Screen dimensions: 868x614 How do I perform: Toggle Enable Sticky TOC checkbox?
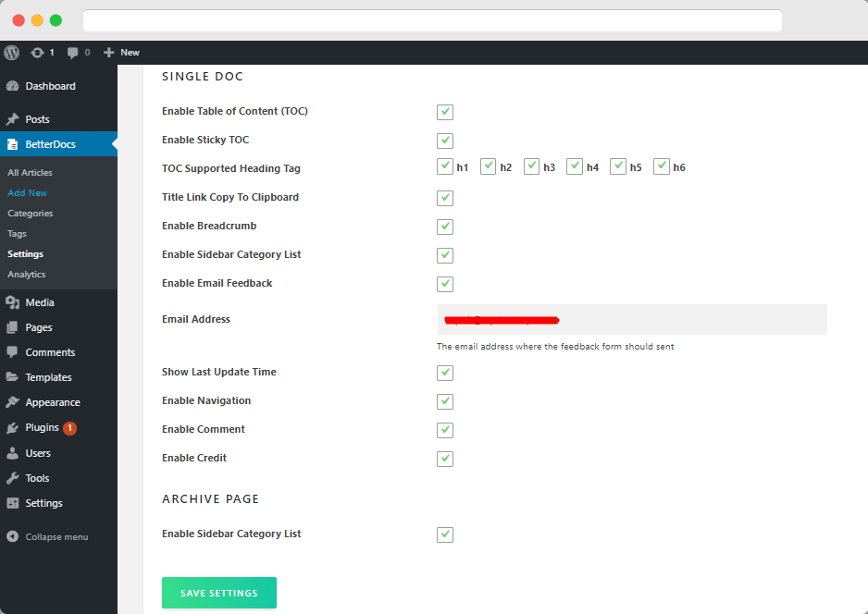click(x=445, y=141)
